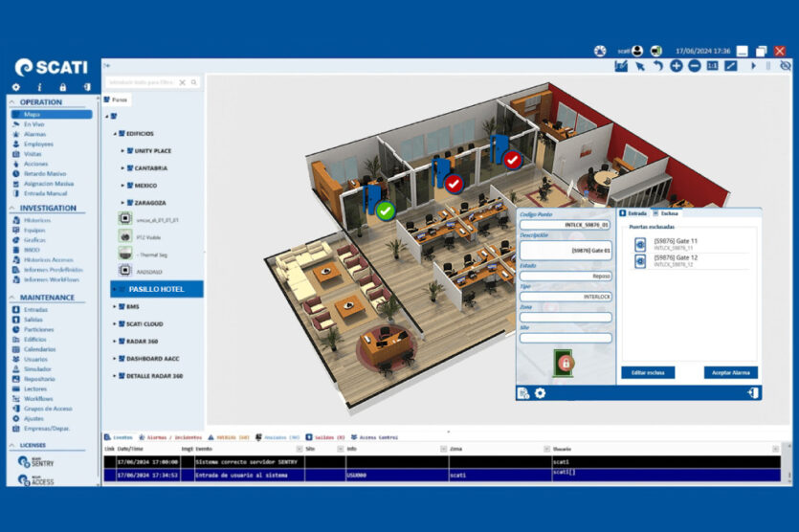Switch to the Esclusa tab
This screenshot has width=799, height=532.
click(x=665, y=213)
